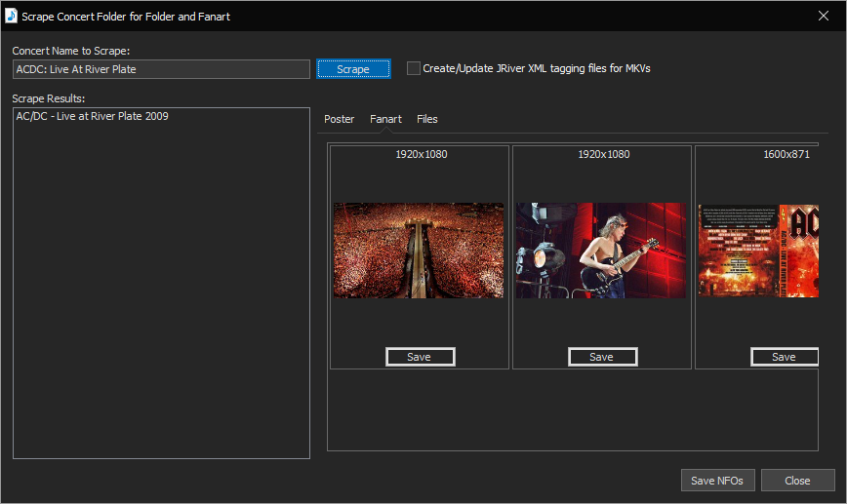Click the Close button at bottom right
The image size is (847, 504).
[x=797, y=480]
